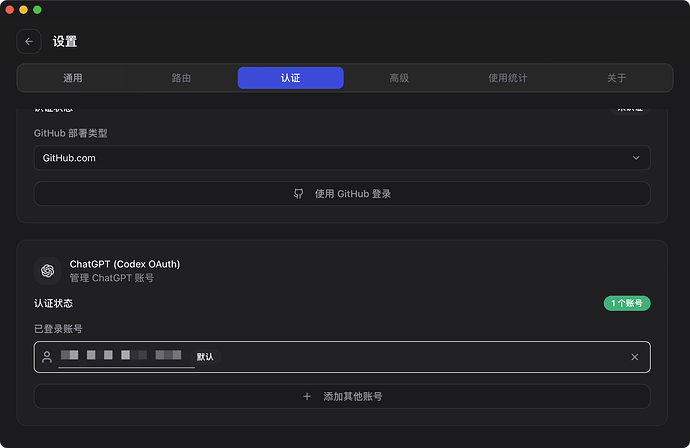Go back using the arrow button

(29, 41)
